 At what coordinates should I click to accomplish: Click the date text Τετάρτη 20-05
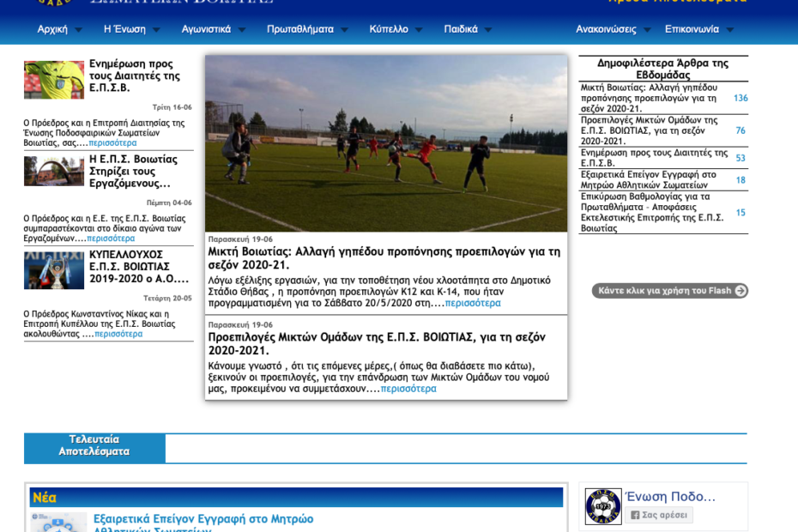coord(167,299)
